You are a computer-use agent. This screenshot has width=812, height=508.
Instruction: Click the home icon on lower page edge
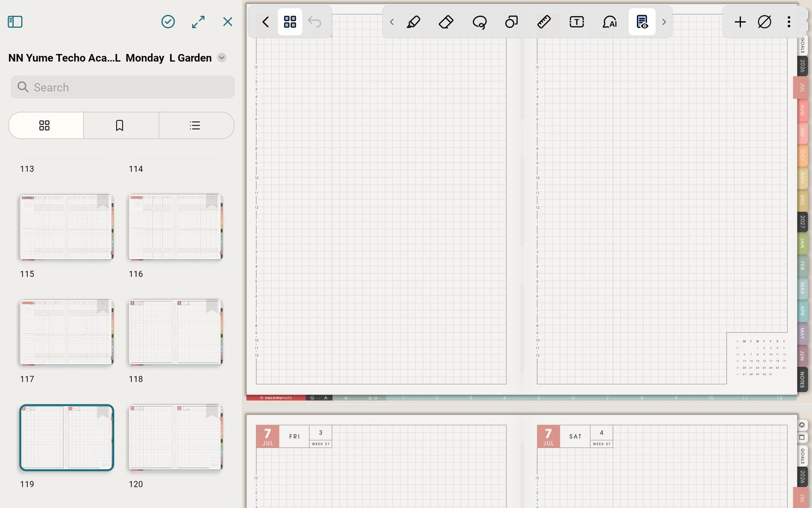802,425
